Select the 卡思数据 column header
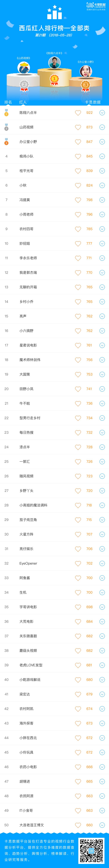This screenshot has height=868, width=109. coord(93,102)
